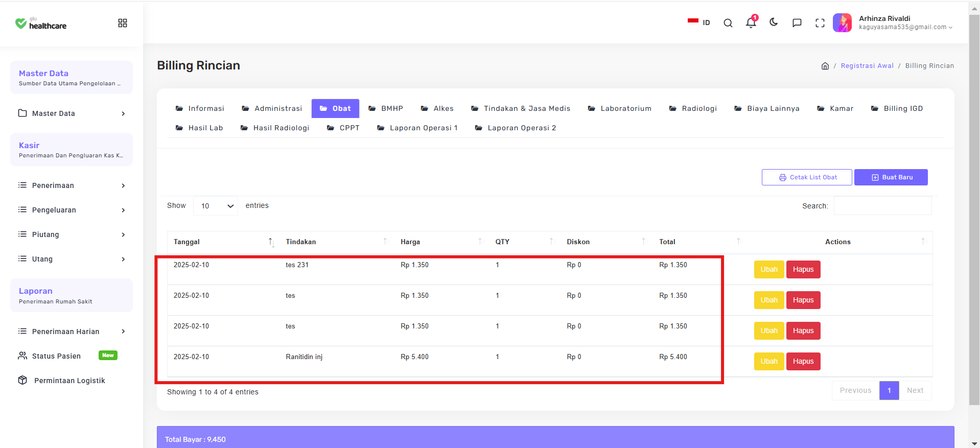980x448 pixels.
Task: Open Permintaan Logistik sidebar item
Action: point(72,381)
